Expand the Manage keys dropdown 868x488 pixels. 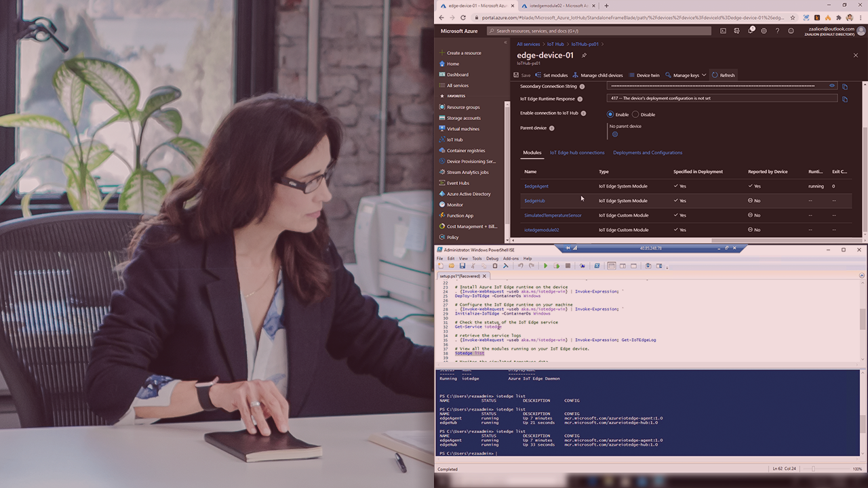coord(686,75)
